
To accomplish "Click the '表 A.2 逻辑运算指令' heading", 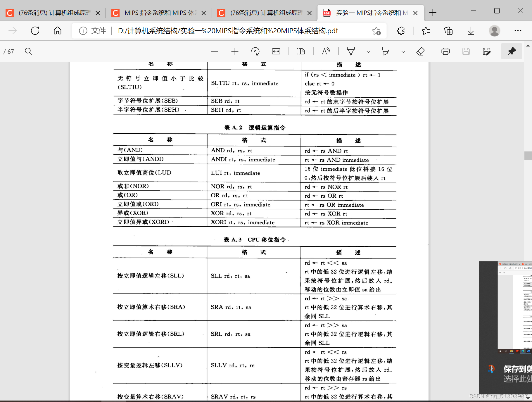I will click(255, 127).
